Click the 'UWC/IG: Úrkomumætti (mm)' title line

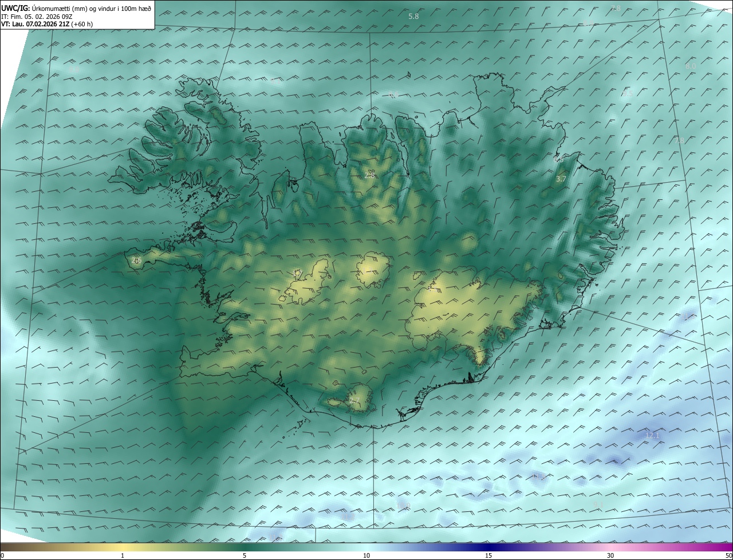coord(76,9)
